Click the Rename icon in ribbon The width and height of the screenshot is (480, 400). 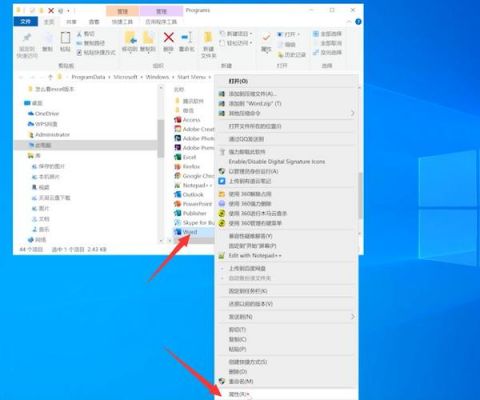coord(187,37)
